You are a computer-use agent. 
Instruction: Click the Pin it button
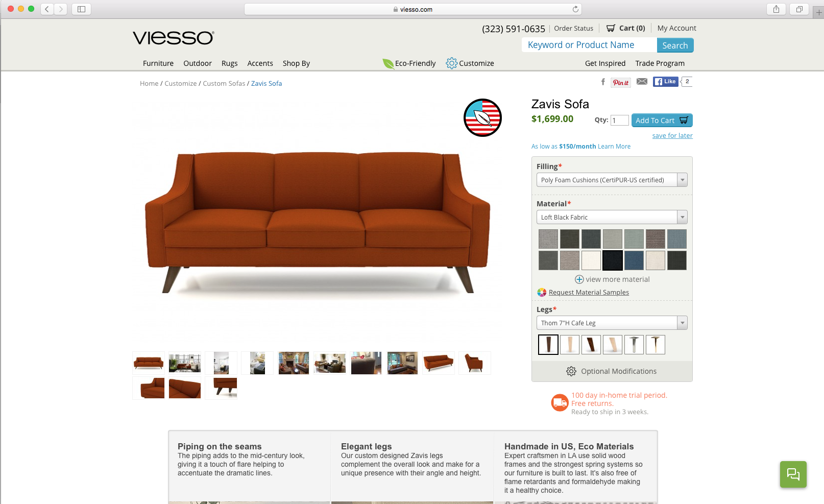point(621,82)
